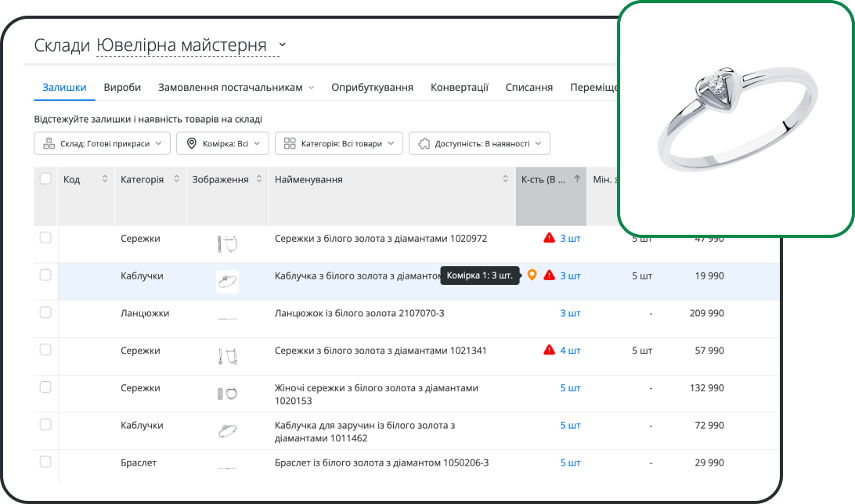Switch to the 'Вироби' tab
855x504 pixels.
point(122,87)
